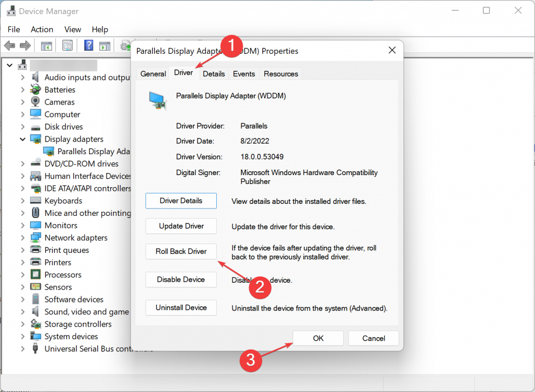Switch to the General tab
Image resolution: width=535 pixels, height=392 pixels.
click(153, 74)
